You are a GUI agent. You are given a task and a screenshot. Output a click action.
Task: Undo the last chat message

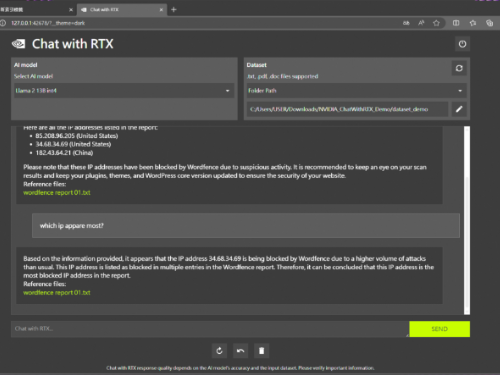point(240,351)
